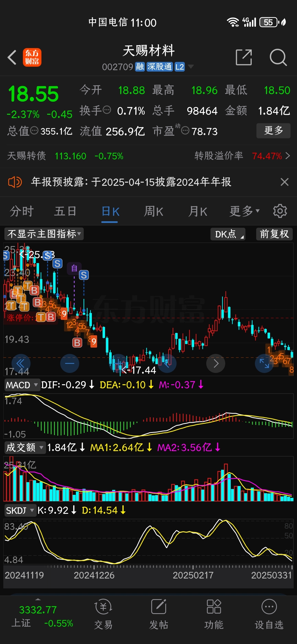
Task: Tap the 融 margin badge
Action: pos(140,67)
